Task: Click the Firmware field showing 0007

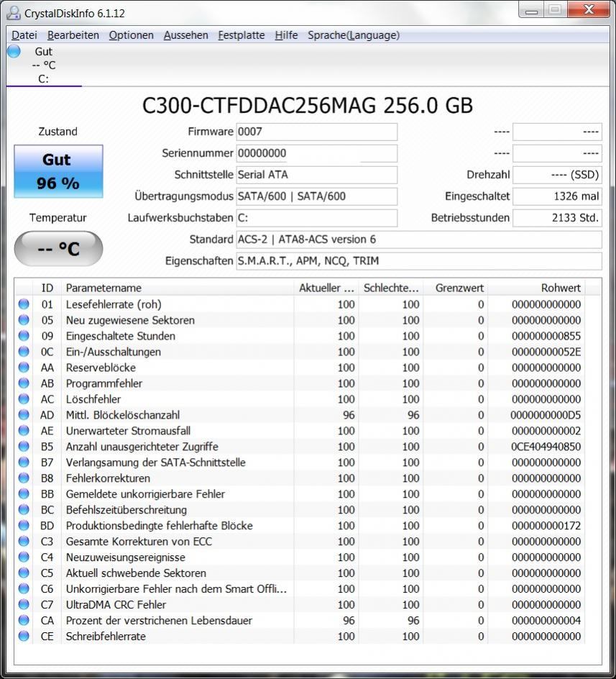Action: pyautogui.click(x=316, y=132)
